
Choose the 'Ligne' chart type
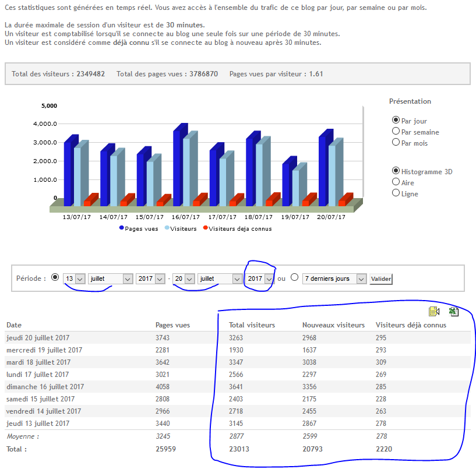click(396, 193)
